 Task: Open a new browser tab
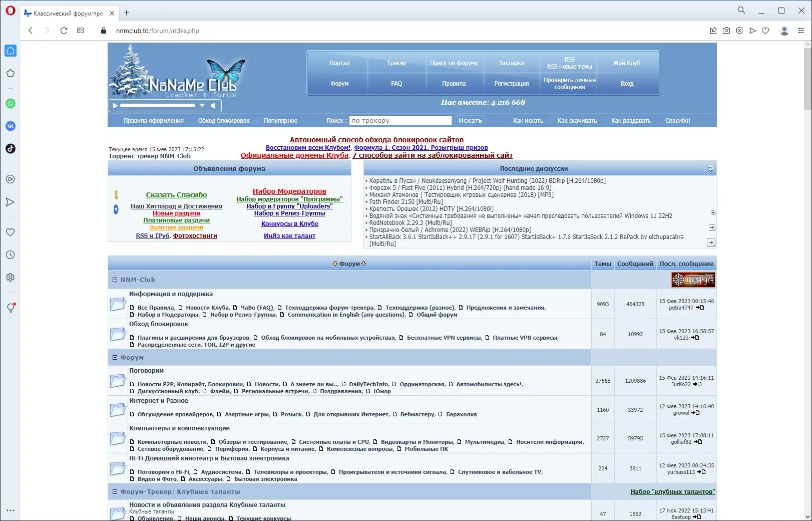click(x=127, y=13)
